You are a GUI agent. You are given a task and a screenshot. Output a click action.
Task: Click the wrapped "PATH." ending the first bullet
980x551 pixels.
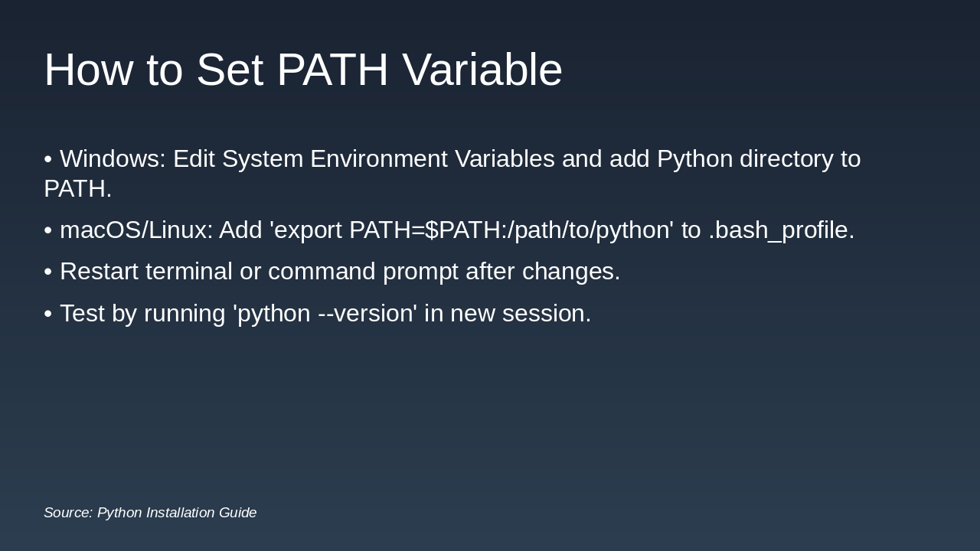pyautogui.click(x=78, y=188)
